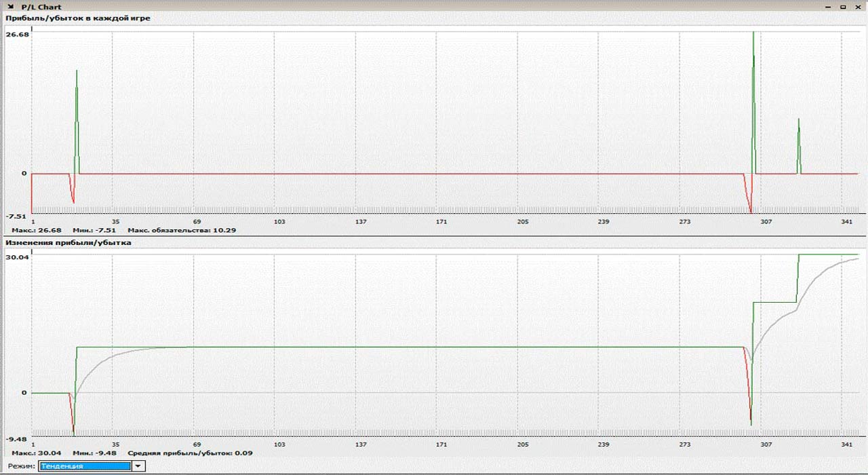
Task: Click the Режим: label
Action: [21, 466]
